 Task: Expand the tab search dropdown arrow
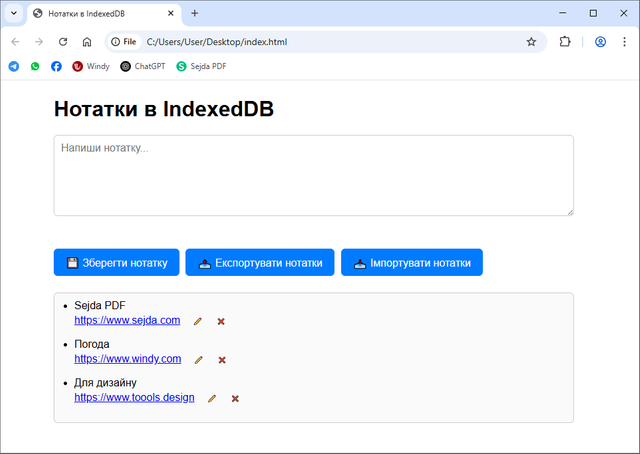coord(14,13)
